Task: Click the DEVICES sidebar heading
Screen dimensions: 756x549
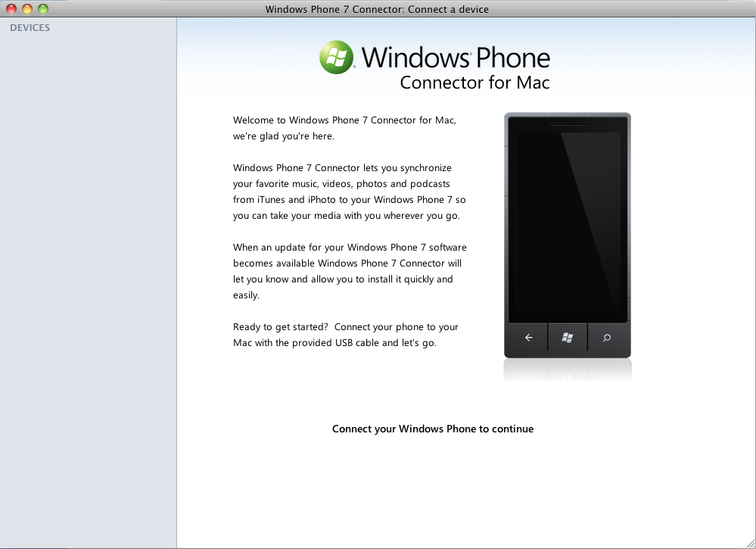Action: click(30, 27)
